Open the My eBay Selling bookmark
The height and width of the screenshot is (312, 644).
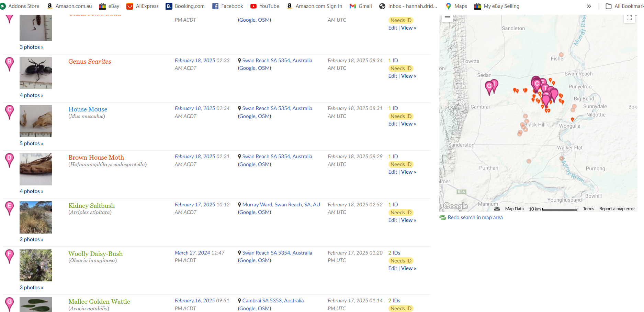pyautogui.click(x=497, y=6)
